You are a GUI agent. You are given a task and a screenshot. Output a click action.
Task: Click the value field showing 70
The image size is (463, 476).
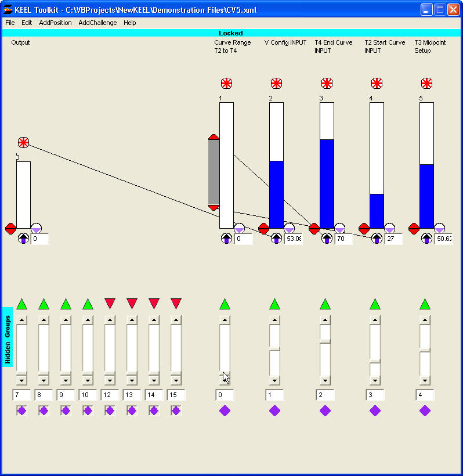pyautogui.click(x=343, y=239)
